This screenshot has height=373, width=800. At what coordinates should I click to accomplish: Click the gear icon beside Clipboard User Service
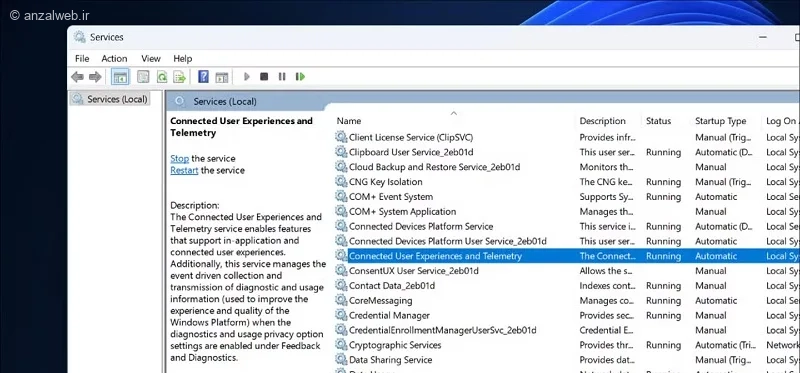341,152
